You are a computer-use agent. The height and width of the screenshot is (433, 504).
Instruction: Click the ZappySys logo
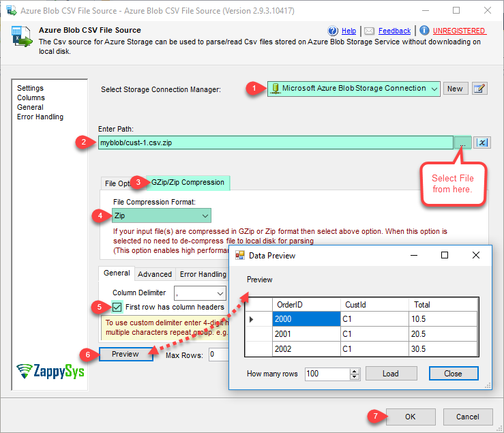tap(50, 372)
